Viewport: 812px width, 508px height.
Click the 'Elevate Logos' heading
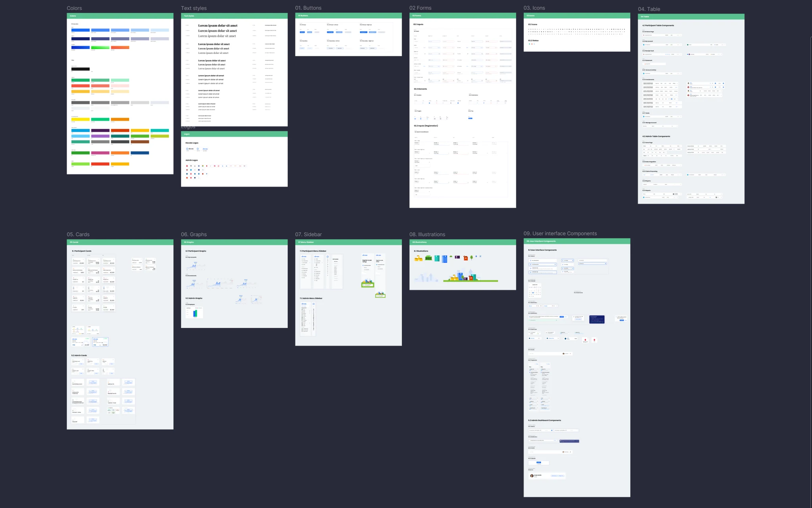click(x=192, y=143)
